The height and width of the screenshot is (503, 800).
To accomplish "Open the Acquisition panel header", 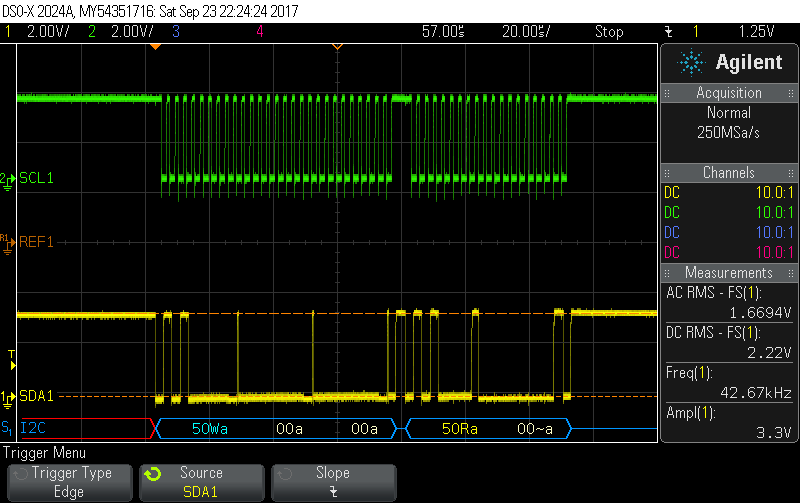I will tap(729, 93).
